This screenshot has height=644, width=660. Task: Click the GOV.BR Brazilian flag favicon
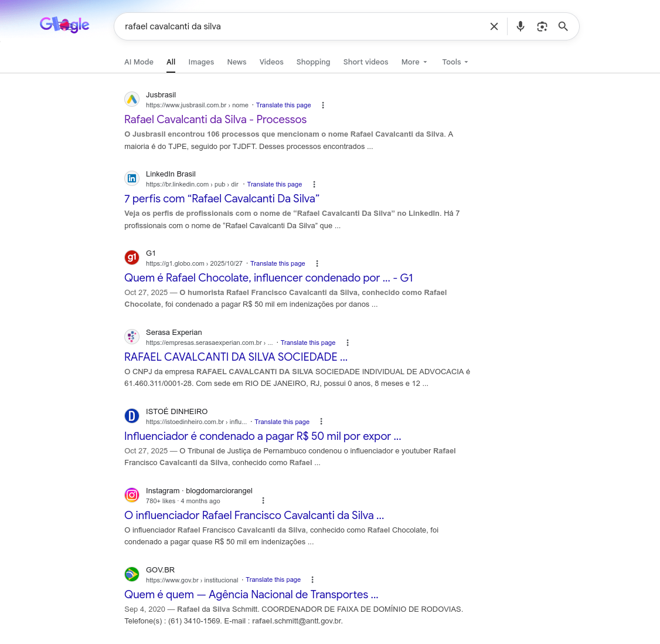click(132, 574)
